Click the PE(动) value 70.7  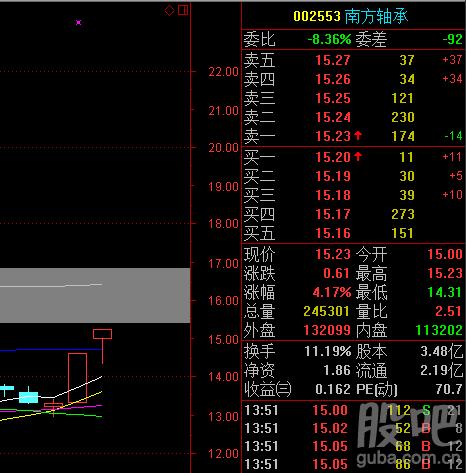pos(449,389)
